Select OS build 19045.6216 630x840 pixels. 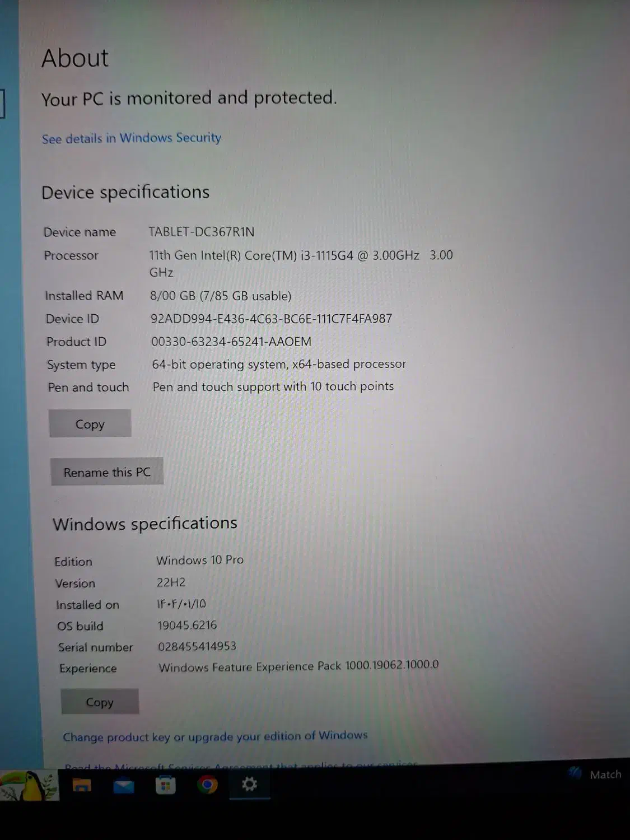(x=187, y=625)
